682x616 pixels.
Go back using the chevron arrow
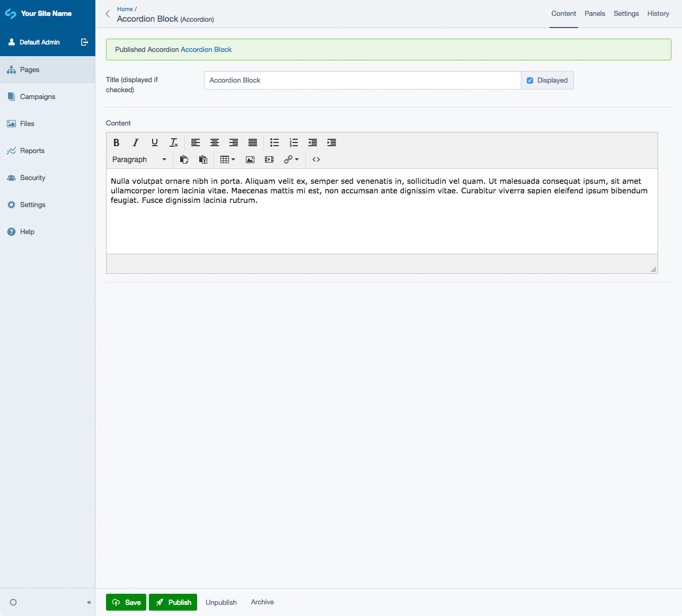pyautogui.click(x=108, y=14)
